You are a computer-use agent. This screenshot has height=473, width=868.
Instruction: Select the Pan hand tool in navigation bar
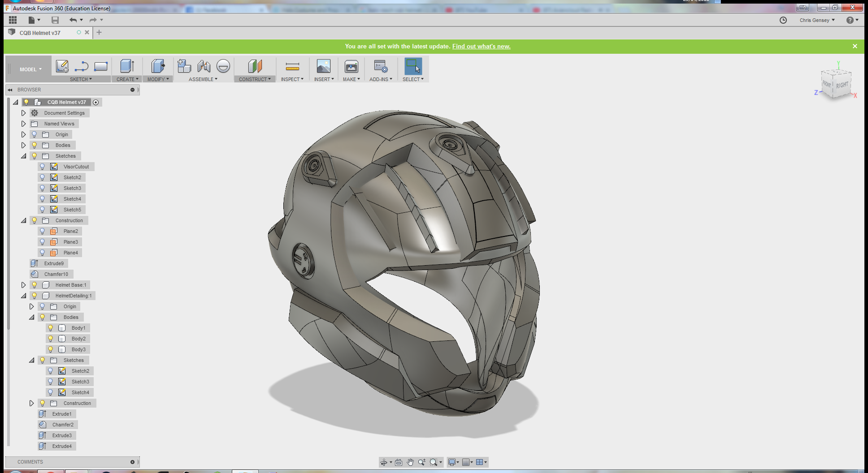410,462
